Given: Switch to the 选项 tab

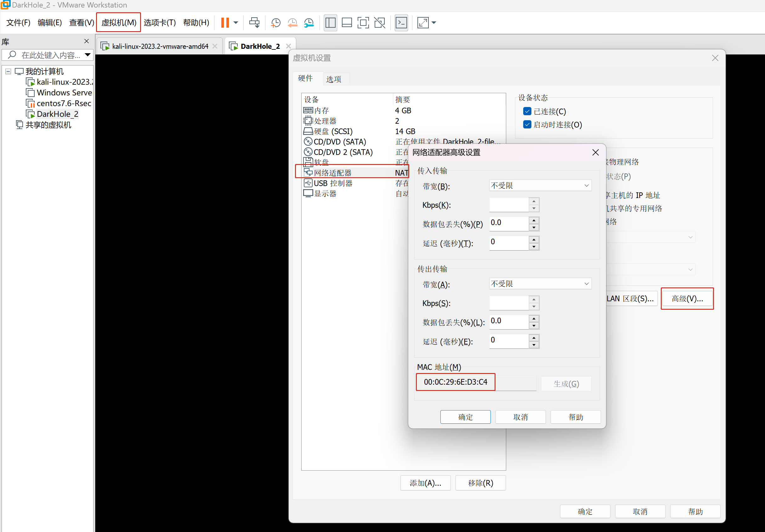Looking at the screenshot, I should [x=333, y=79].
